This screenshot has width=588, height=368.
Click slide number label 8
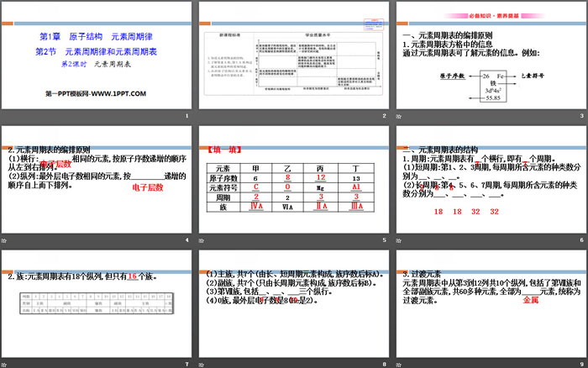point(385,365)
